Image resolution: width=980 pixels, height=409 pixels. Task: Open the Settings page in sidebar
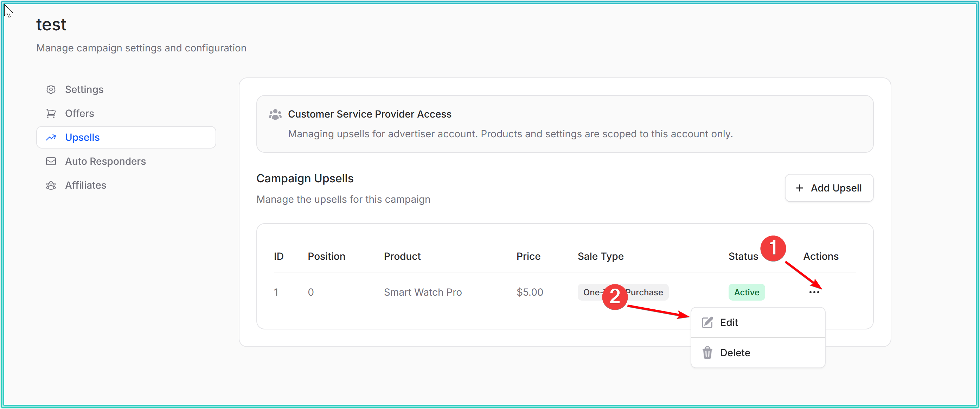[x=84, y=89]
